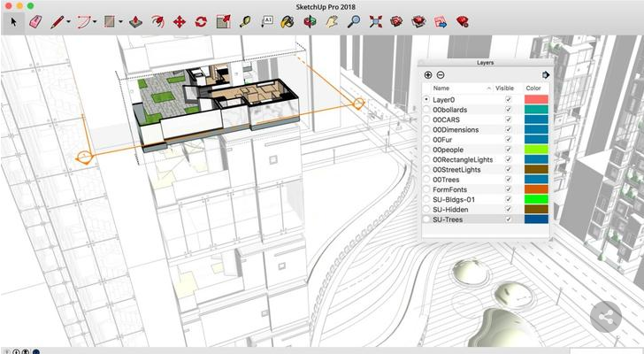Select the 00Dimensions layer name
The width and height of the screenshot is (644, 354).
456,129
